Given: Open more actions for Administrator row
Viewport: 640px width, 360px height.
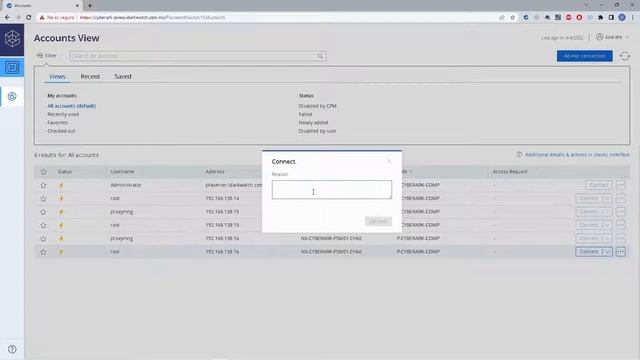Looking at the screenshot, I should pos(620,185).
